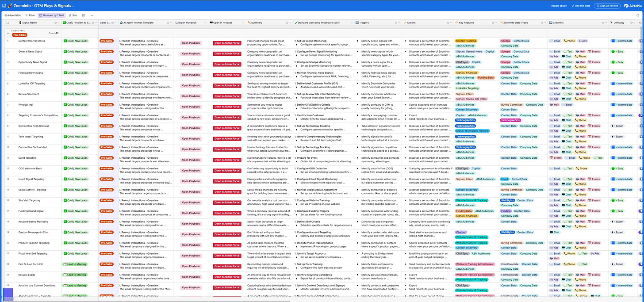
Task: Open the Summary column dropdown arrow
Action: (x=291, y=23)
